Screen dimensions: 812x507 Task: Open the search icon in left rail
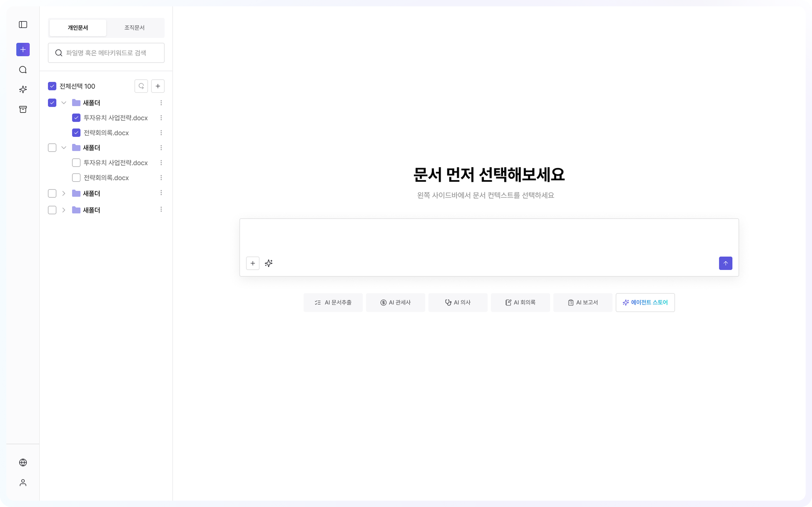click(x=23, y=69)
